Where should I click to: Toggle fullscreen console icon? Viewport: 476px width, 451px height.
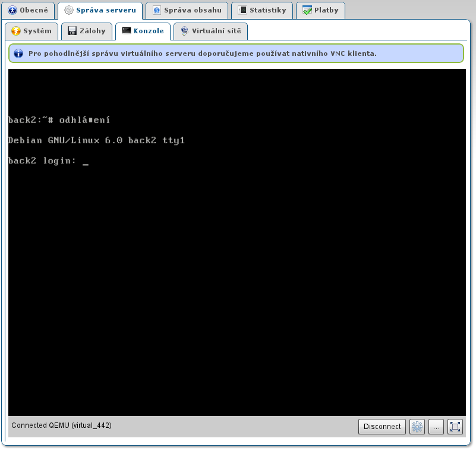(x=455, y=427)
